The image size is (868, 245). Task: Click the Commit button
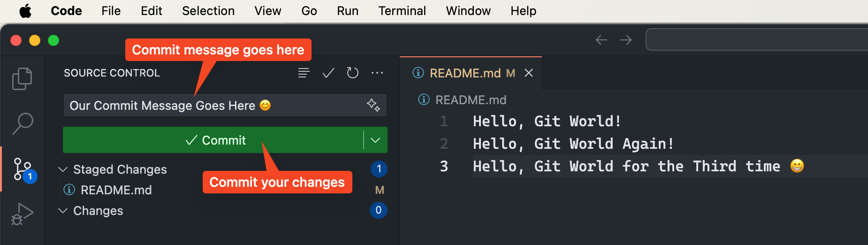pos(213,140)
